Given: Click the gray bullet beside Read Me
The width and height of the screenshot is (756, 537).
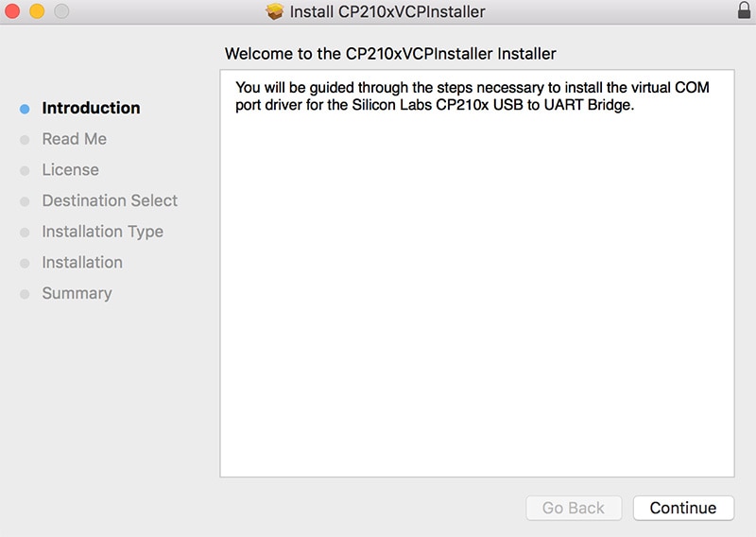Looking at the screenshot, I should (25, 140).
